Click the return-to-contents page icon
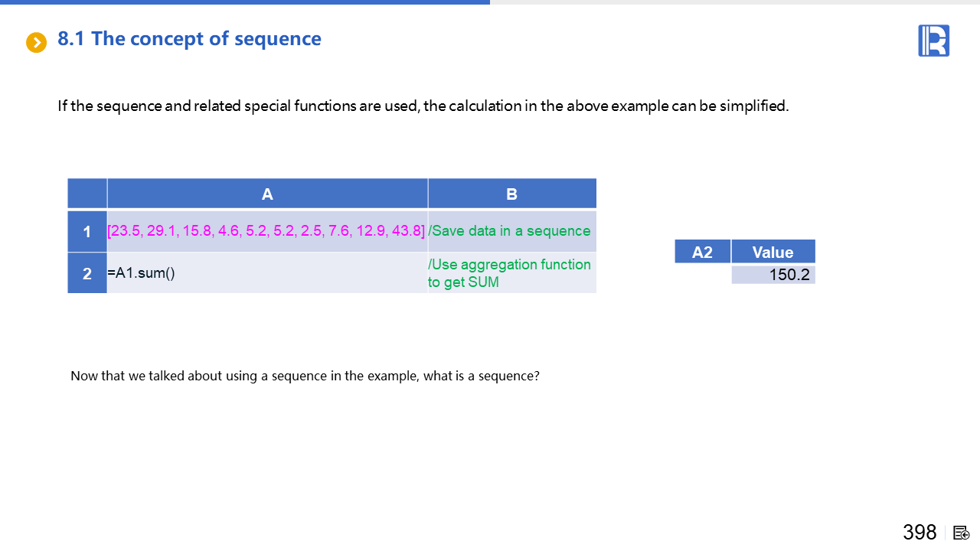 pyautogui.click(x=962, y=533)
